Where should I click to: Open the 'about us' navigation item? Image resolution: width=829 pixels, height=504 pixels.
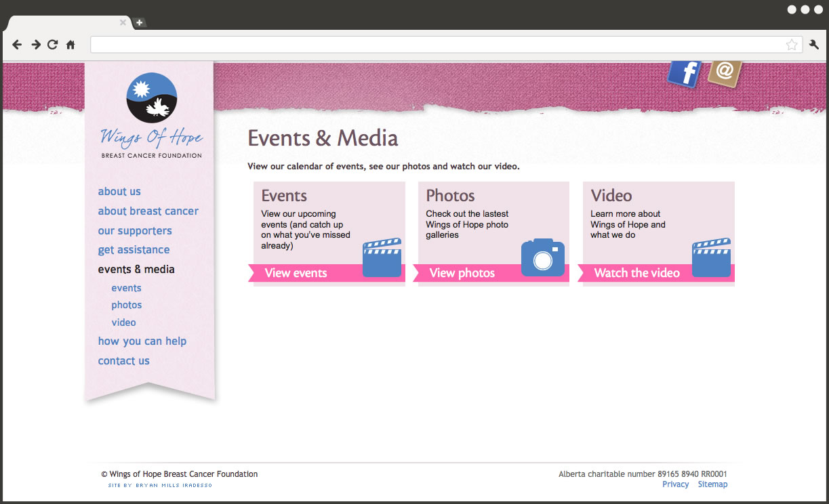(119, 192)
